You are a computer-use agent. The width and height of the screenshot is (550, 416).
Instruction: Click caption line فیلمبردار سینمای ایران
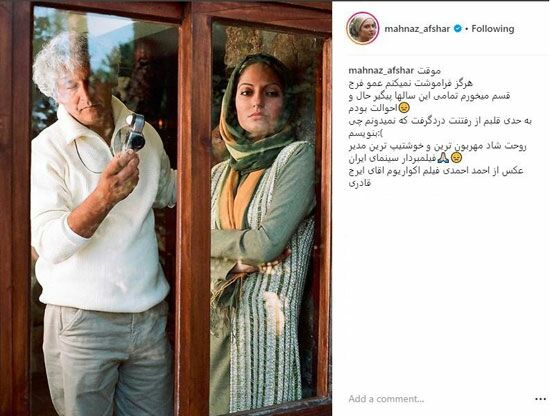pos(403,159)
